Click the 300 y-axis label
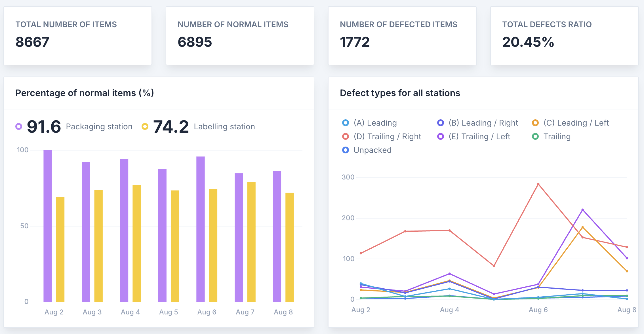Image resolution: width=644 pixels, height=334 pixels. pos(348,177)
